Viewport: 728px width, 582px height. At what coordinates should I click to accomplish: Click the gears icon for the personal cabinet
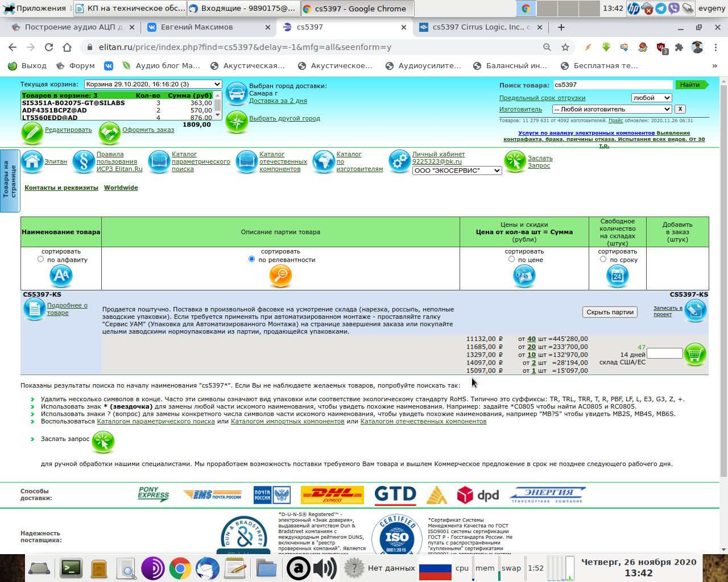coord(400,162)
